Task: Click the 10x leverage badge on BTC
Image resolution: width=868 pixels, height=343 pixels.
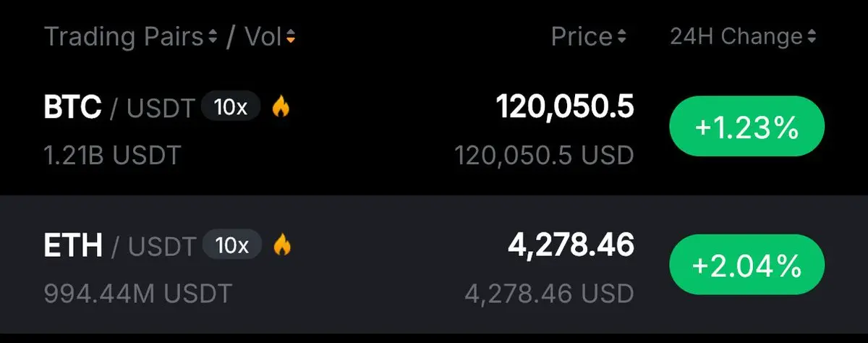Action: click(x=231, y=108)
